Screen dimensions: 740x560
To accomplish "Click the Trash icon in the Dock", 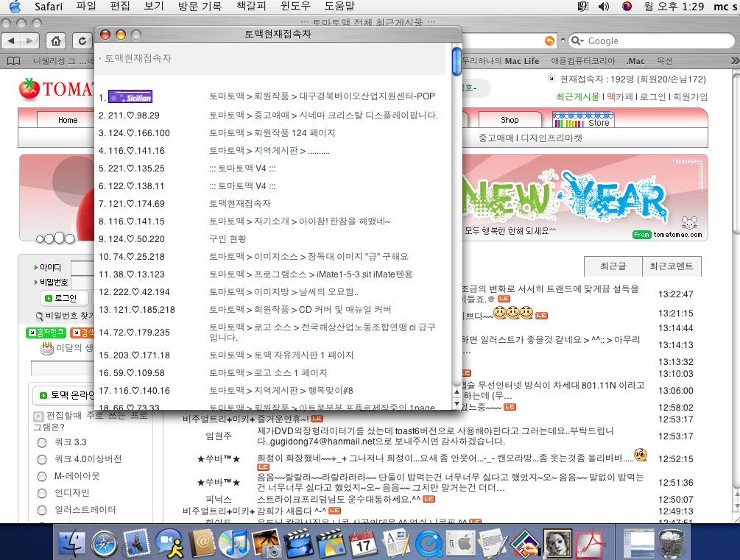I will pos(672,544).
